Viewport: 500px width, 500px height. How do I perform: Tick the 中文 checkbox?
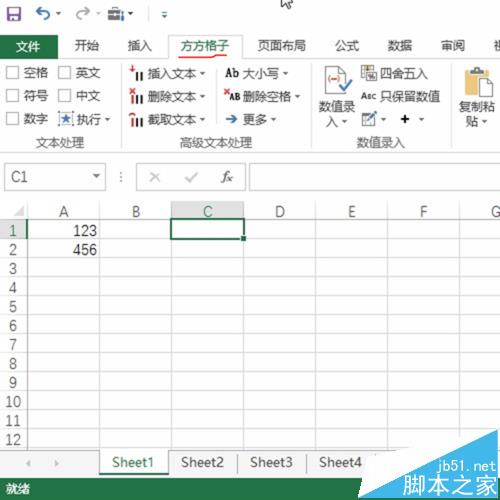pos(64,96)
